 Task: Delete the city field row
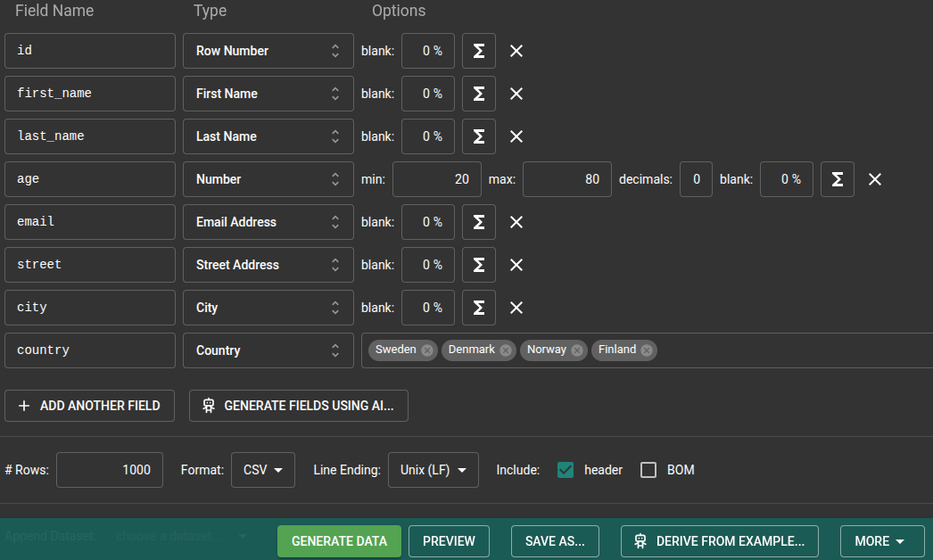coord(516,309)
